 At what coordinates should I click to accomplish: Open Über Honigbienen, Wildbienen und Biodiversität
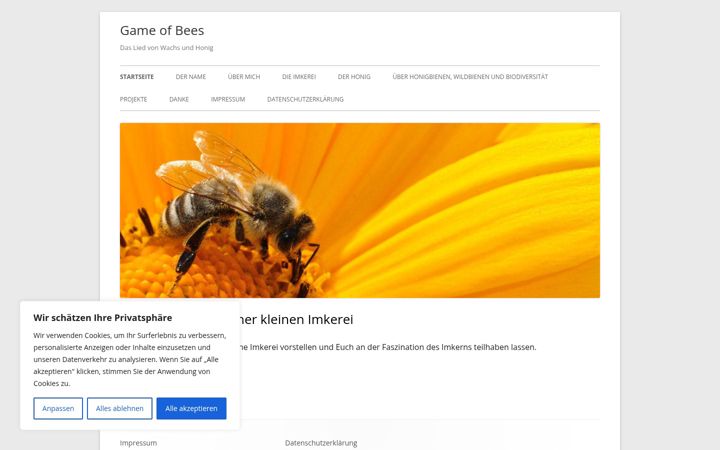(470, 77)
